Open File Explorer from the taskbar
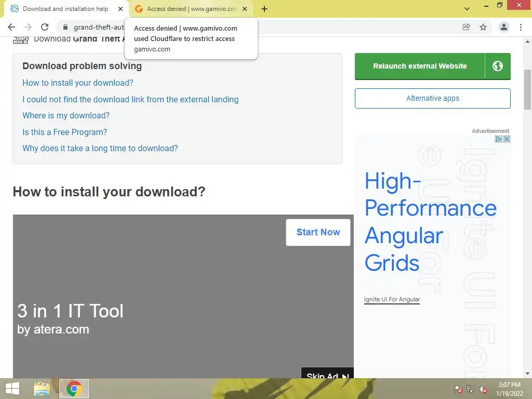Viewport: 532px width, 399px height. (42, 389)
